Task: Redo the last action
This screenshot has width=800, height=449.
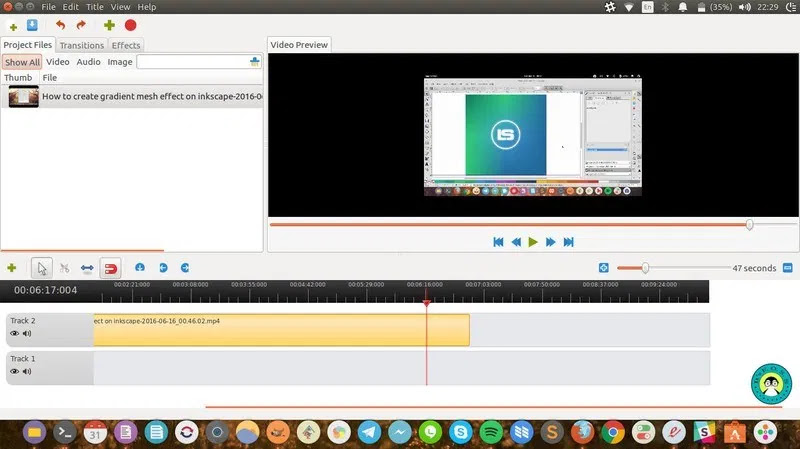Action: [x=81, y=25]
